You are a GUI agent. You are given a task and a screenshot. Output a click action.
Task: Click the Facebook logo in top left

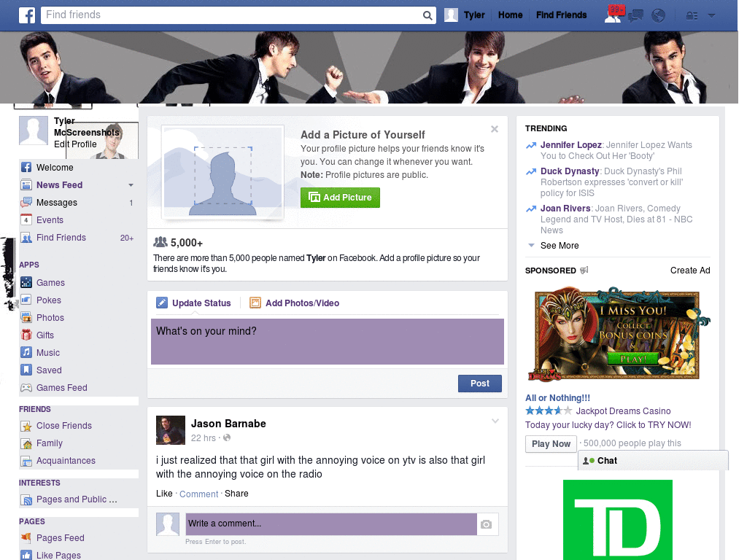tap(26, 15)
